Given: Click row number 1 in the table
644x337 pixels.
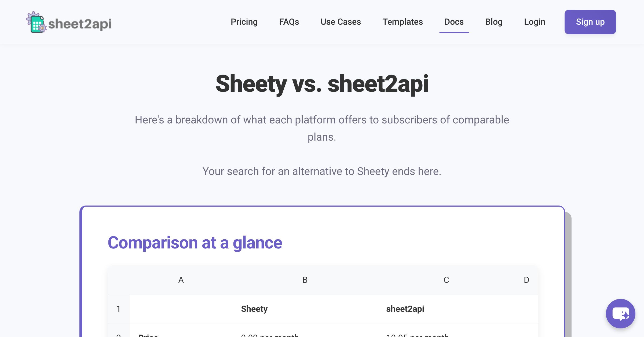Looking at the screenshot, I should [x=118, y=309].
